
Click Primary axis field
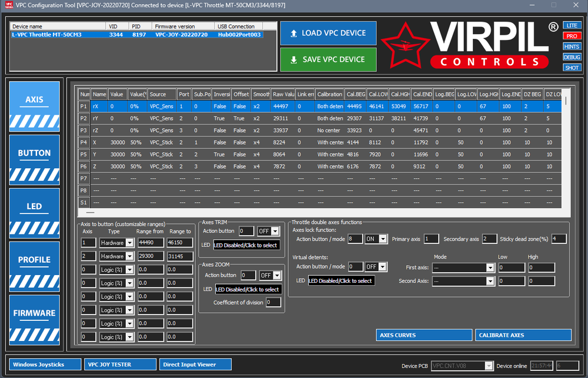[x=431, y=239]
